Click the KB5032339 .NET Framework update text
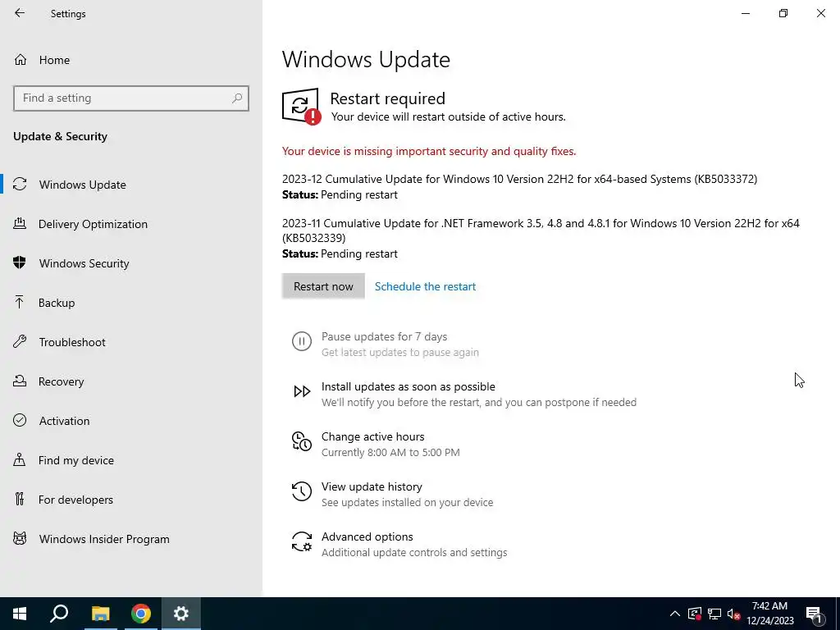The height and width of the screenshot is (630, 840). [x=541, y=231]
